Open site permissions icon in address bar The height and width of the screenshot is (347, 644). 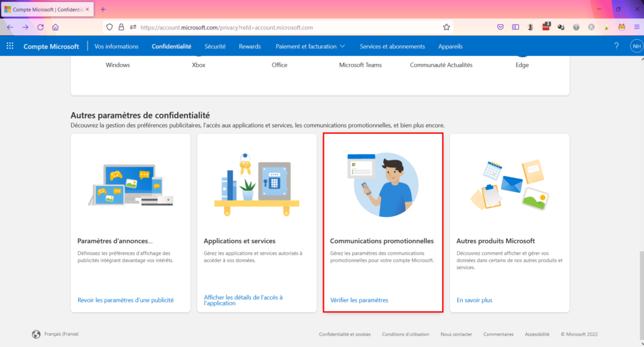point(133,27)
